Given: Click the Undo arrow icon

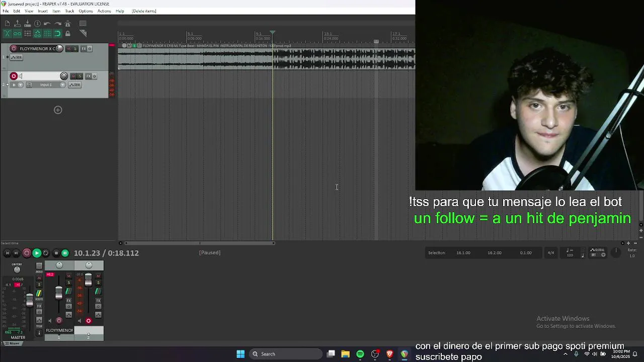Looking at the screenshot, I should pyautogui.click(x=47, y=24).
